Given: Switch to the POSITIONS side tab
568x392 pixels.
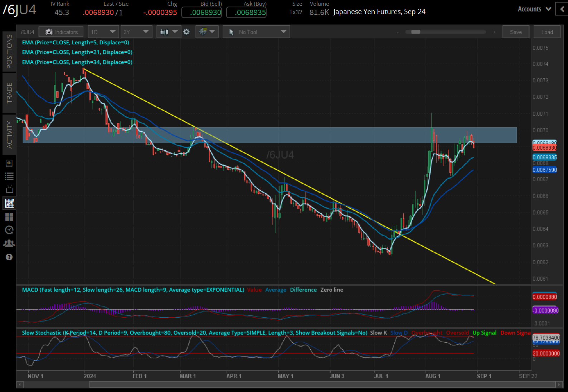Looking at the screenshot, I should point(9,51).
